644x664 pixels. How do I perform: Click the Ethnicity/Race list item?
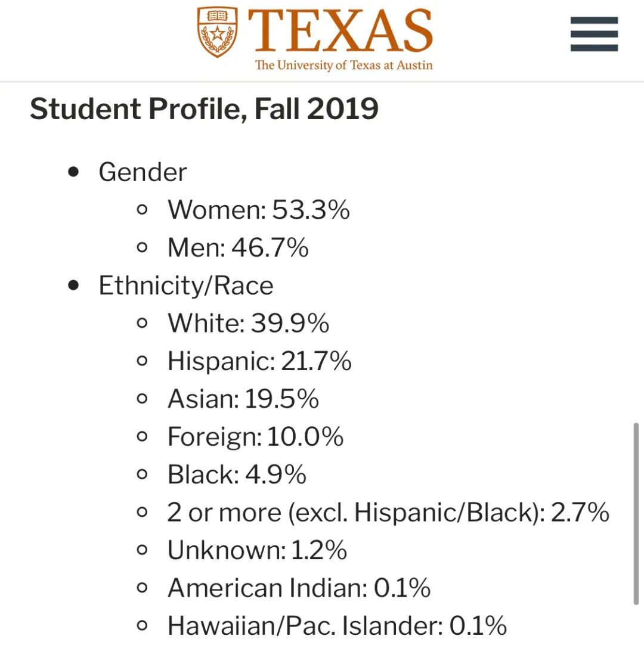(x=186, y=286)
